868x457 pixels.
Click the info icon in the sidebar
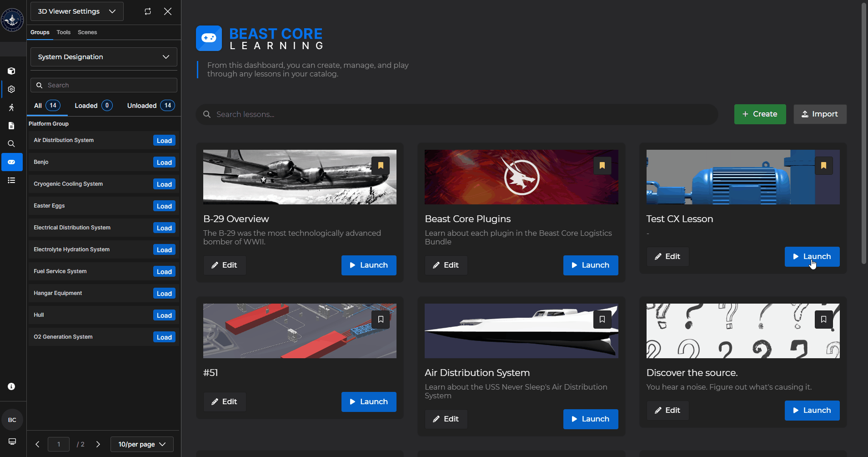[x=11, y=386]
